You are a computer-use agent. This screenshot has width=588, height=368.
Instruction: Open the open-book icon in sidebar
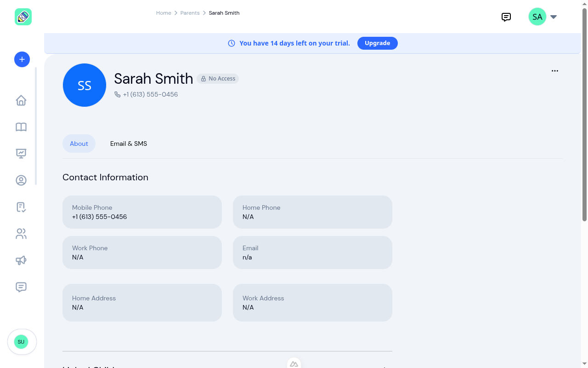tap(21, 127)
